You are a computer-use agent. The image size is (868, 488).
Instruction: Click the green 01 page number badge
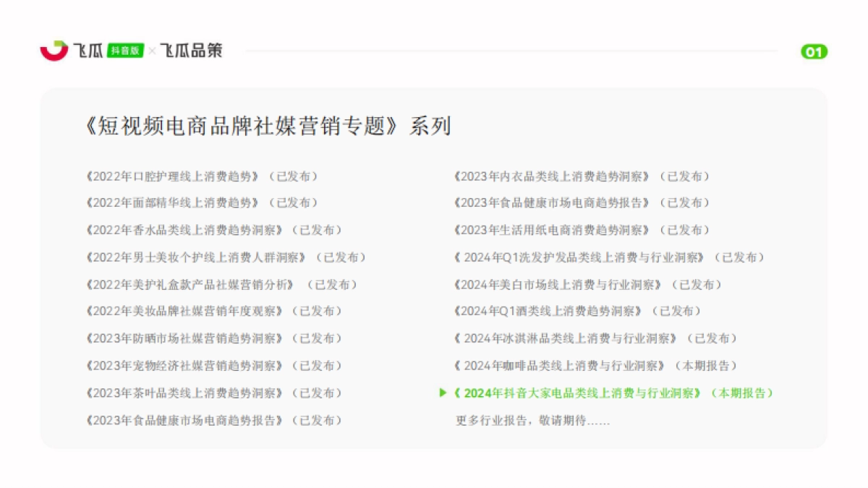click(x=814, y=51)
